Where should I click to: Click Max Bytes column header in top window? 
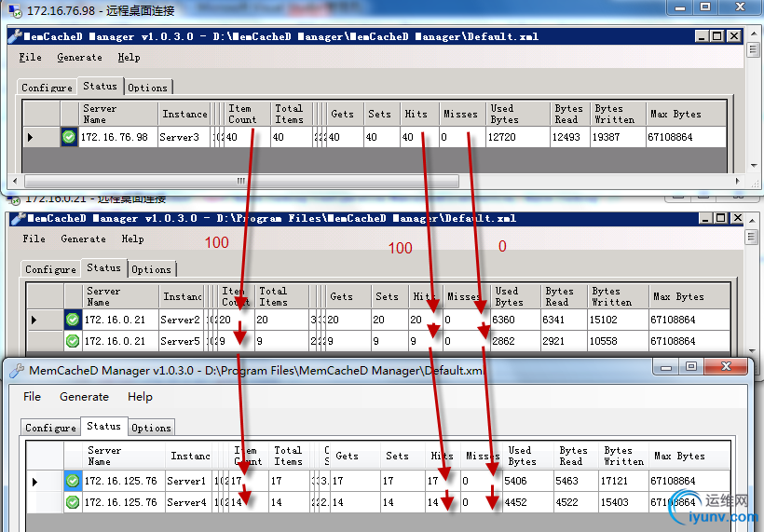(x=686, y=114)
